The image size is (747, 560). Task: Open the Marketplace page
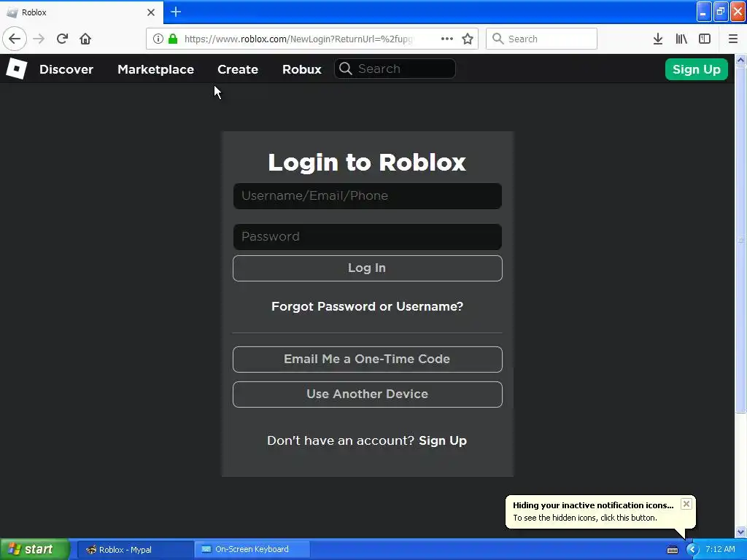pyautogui.click(x=156, y=69)
